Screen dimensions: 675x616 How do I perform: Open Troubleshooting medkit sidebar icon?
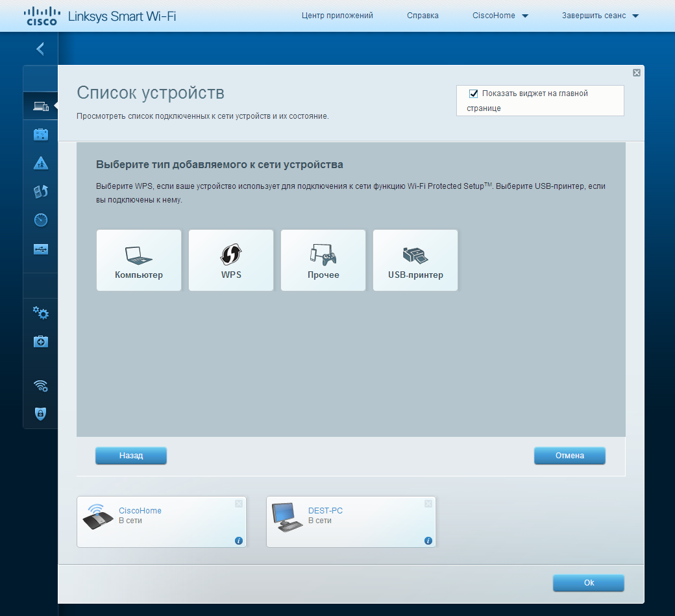[x=41, y=342]
